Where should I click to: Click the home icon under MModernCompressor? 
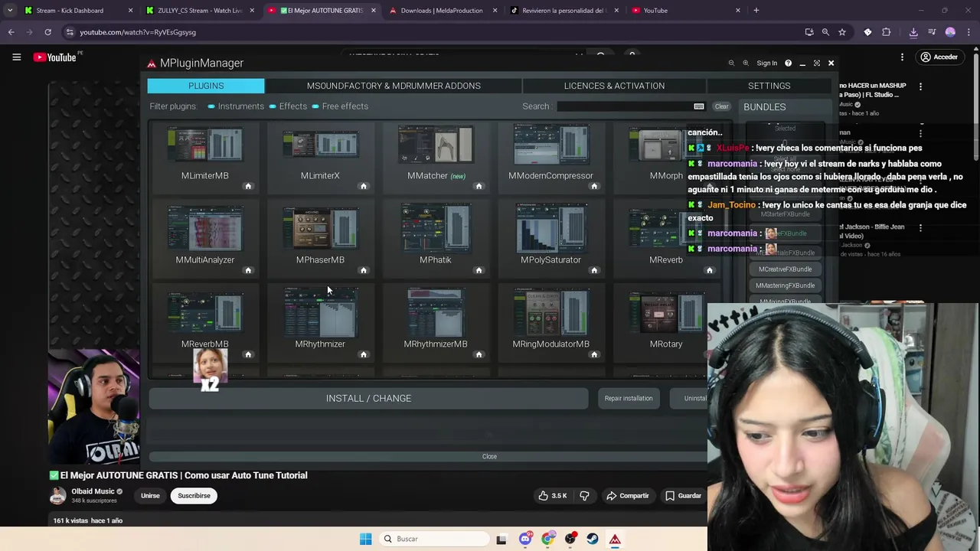(594, 186)
